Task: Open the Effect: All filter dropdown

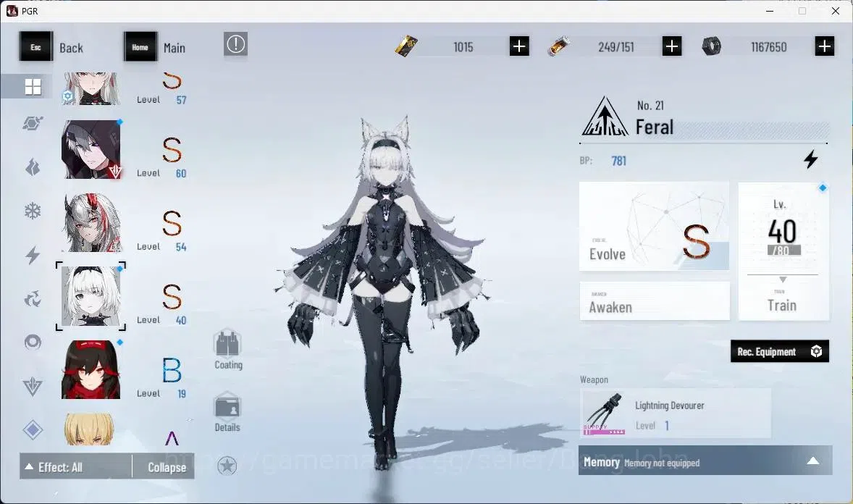Action: [x=75, y=467]
